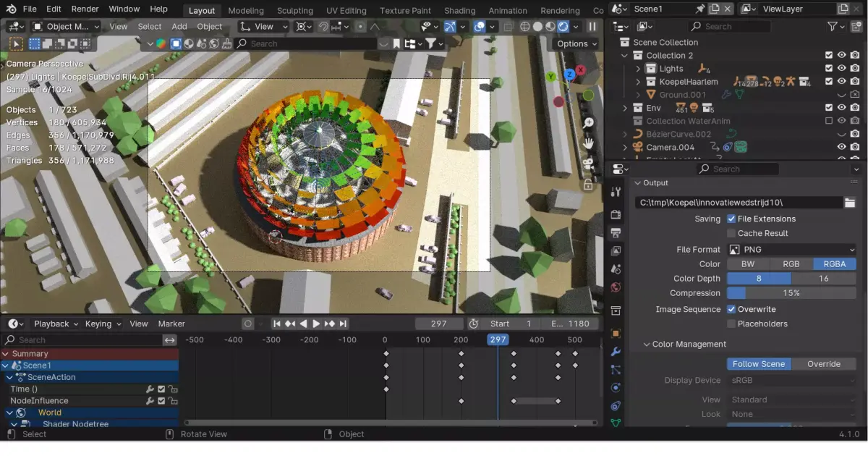The height and width of the screenshot is (456, 868).
Task: Hide Camera.004 in the viewport
Action: pyautogui.click(x=842, y=147)
